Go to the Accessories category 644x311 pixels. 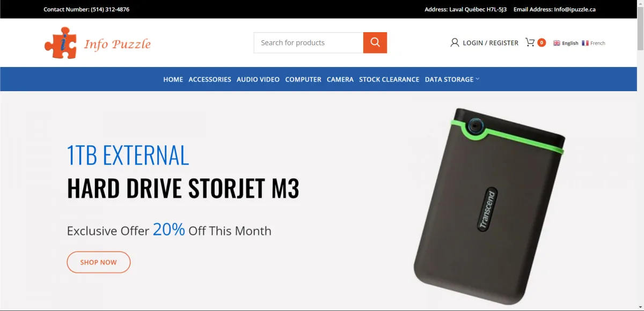(210, 79)
